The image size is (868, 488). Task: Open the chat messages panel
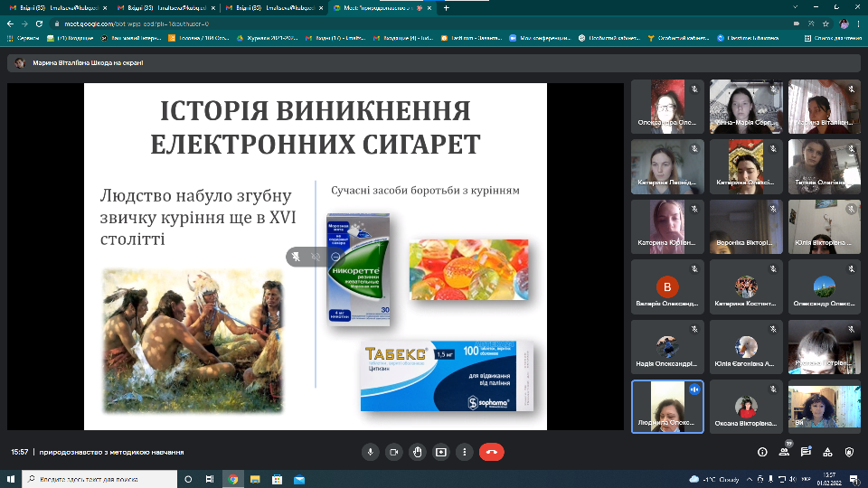click(806, 452)
